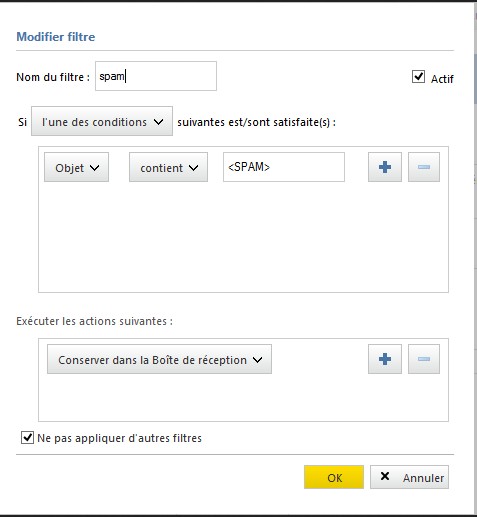This screenshot has width=477, height=517.
Task: Cancel editing with the Annuler button
Action: pyautogui.click(x=409, y=477)
